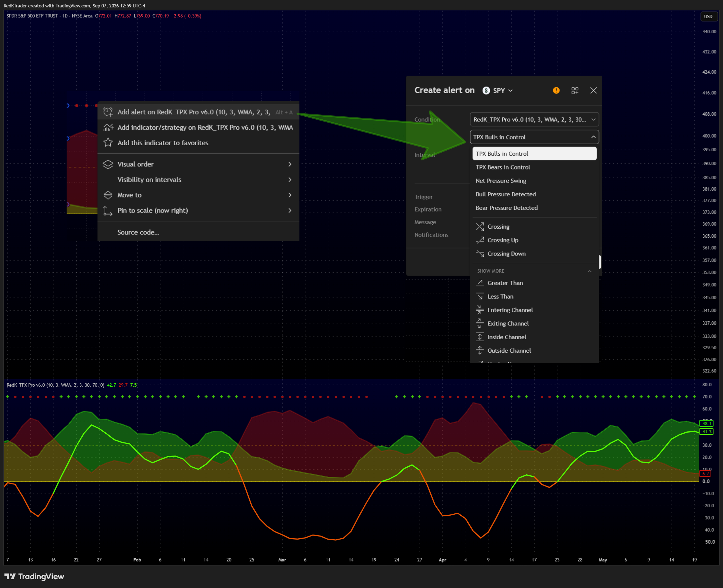Expand the Visibility on intervals submenu
This screenshot has height=588, width=723.
tap(290, 180)
